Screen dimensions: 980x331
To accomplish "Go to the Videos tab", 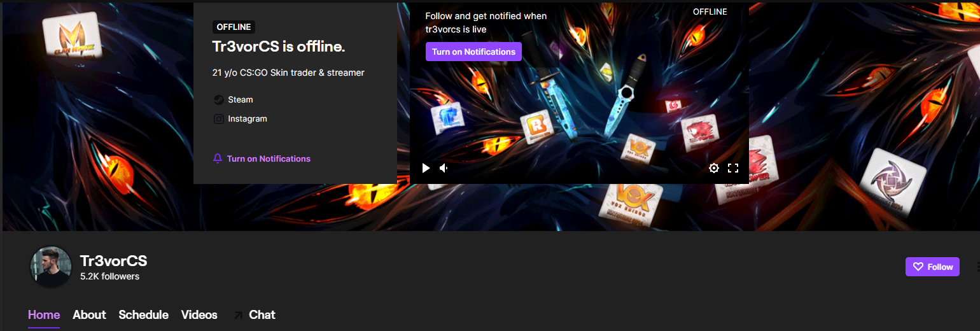I will point(199,314).
